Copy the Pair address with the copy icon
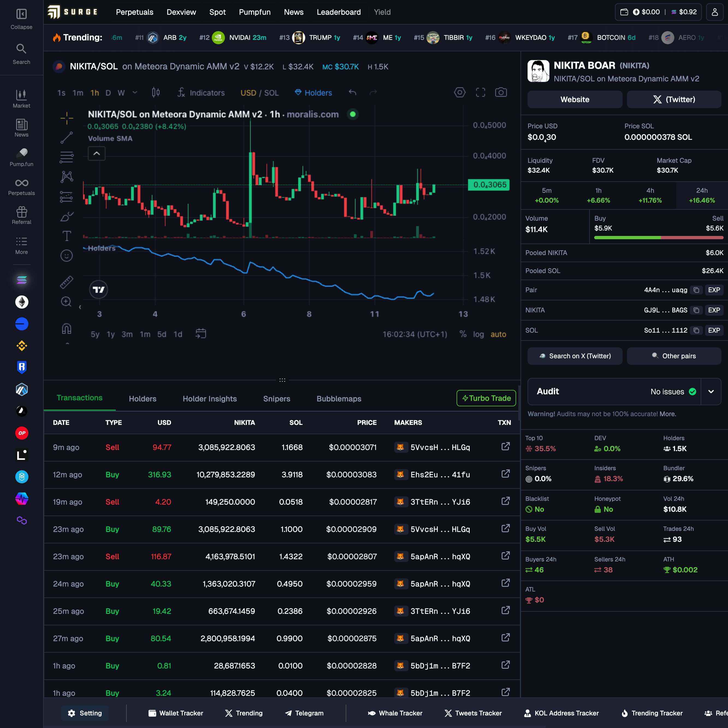Screen dimensions: 728x728 pyautogui.click(x=696, y=290)
